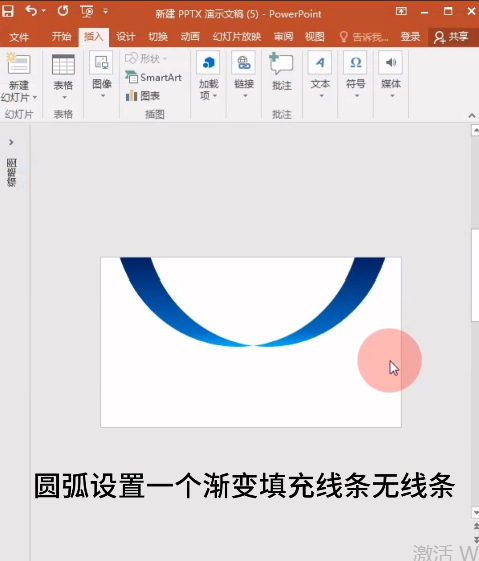Click the Save icon in quick access toolbar
This screenshot has height=561, width=479.
coord(8,11)
